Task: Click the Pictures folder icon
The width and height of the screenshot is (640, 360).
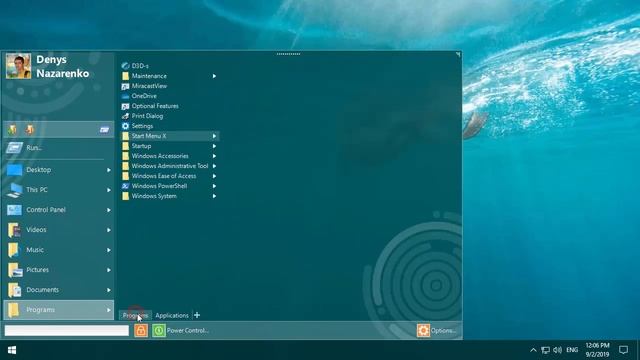Action: (x=15, y=270)
